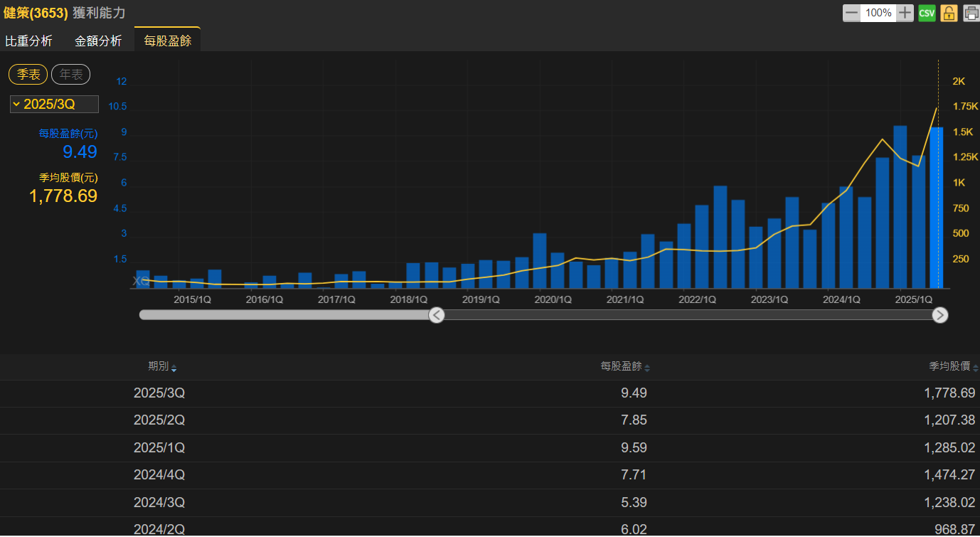Click the average price 1,285.02 cell
This screenshot has width=980, height=537.
click(949, 448)
